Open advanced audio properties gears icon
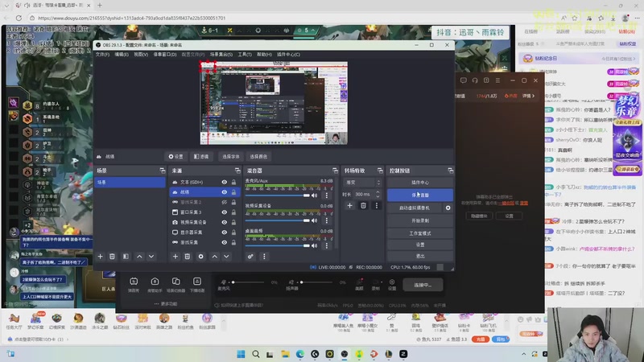Screen dimensions: 644x362 click(250, 257)
